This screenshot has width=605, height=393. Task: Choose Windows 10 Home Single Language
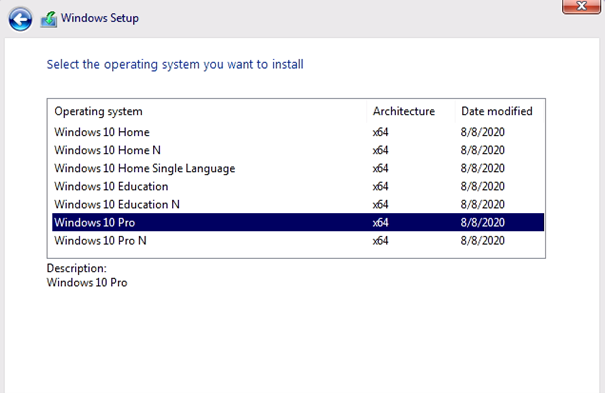tap(298, 168)
